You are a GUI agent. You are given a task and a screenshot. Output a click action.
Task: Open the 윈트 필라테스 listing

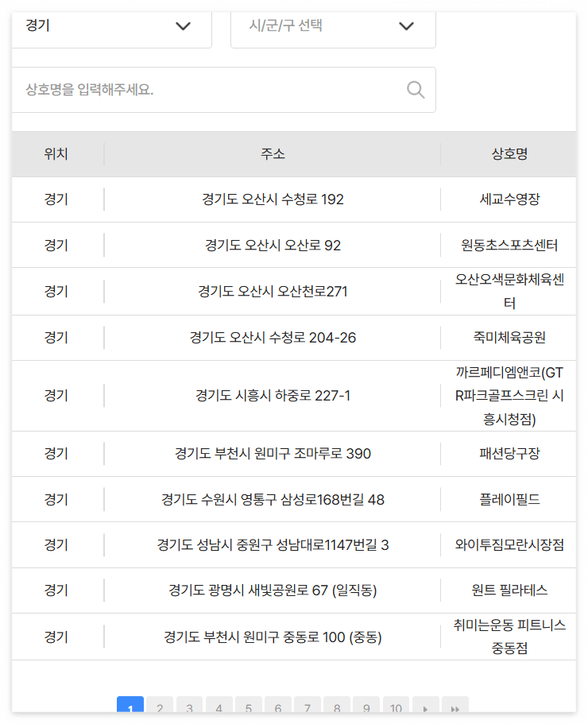pos(516,590)
